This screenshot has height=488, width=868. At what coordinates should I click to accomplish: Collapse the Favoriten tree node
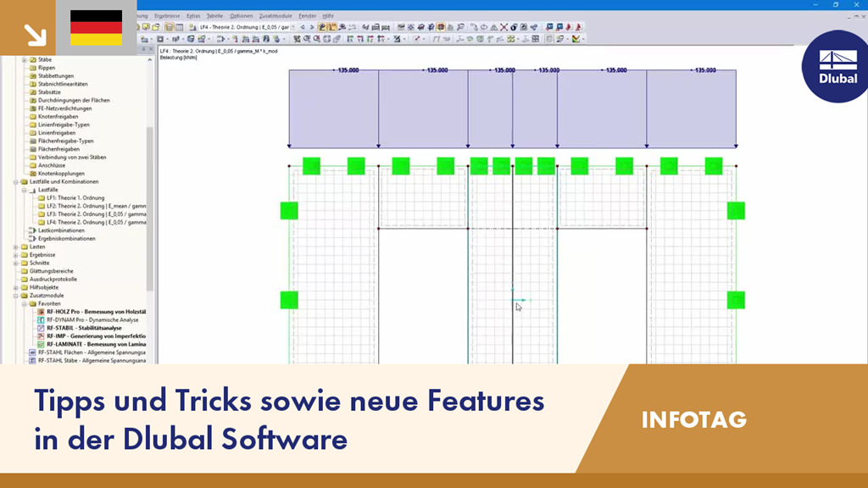(x=25, y=304)
